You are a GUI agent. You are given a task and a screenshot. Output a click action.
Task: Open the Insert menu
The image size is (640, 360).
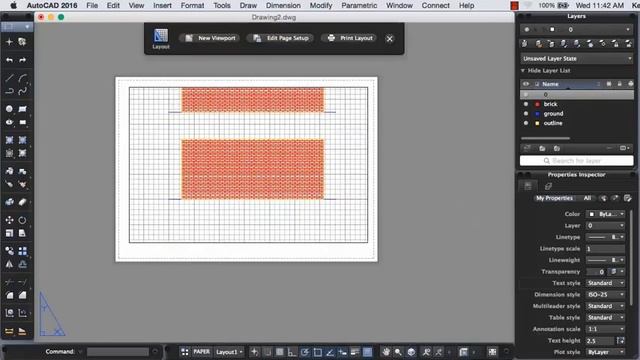click(162, 5)
